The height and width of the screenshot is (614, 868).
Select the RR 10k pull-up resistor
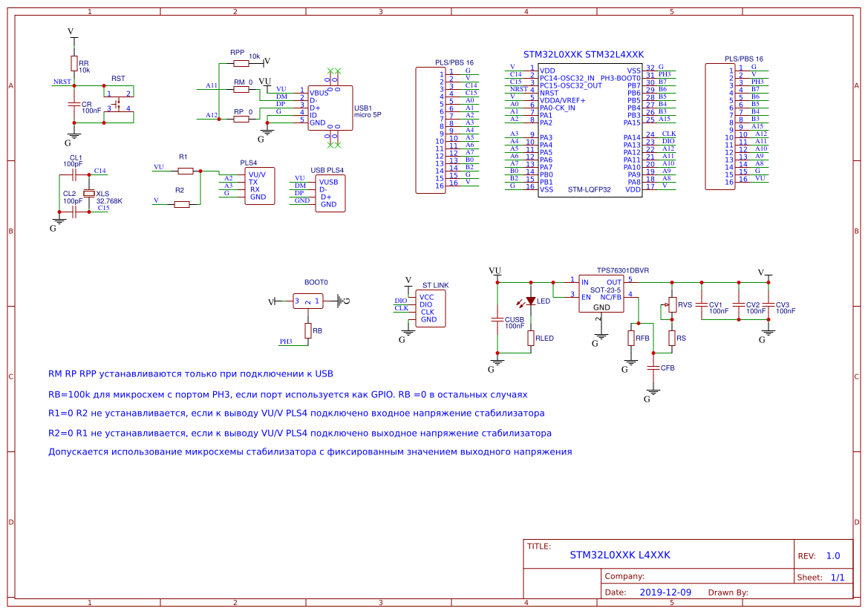(x=74, y=63)
